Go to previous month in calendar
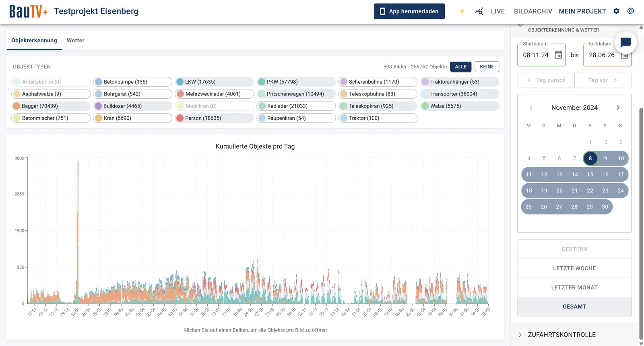Viewport: 644px width, 346px height. 531,108
